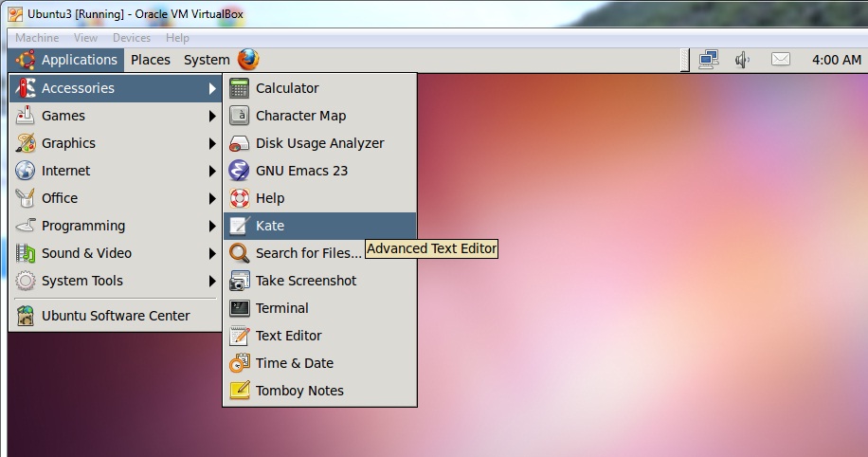Click the Take Screenshot camera icon
Viewport: 868px width, 457px height.
pyautogui.click(x=239, y=281)
